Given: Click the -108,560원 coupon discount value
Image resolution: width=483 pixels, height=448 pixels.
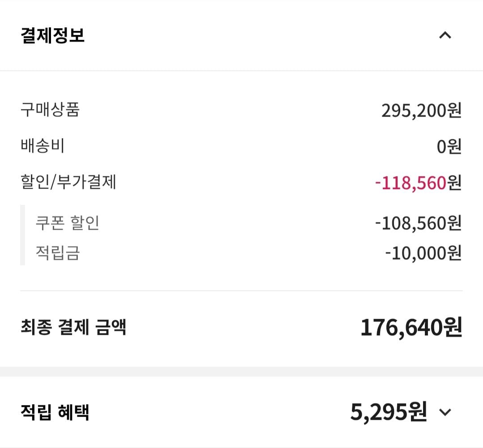Looking at the screenshot, I should (418, 223).
